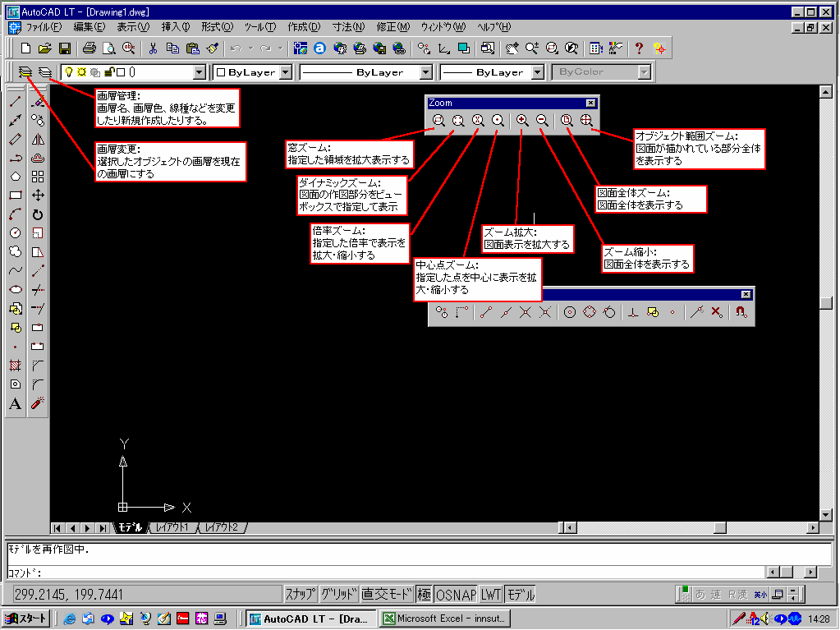The width and height of the screenshot is (840, 630).
Task: Open the ファイル(F) menu
Action: tap(44, 27)
